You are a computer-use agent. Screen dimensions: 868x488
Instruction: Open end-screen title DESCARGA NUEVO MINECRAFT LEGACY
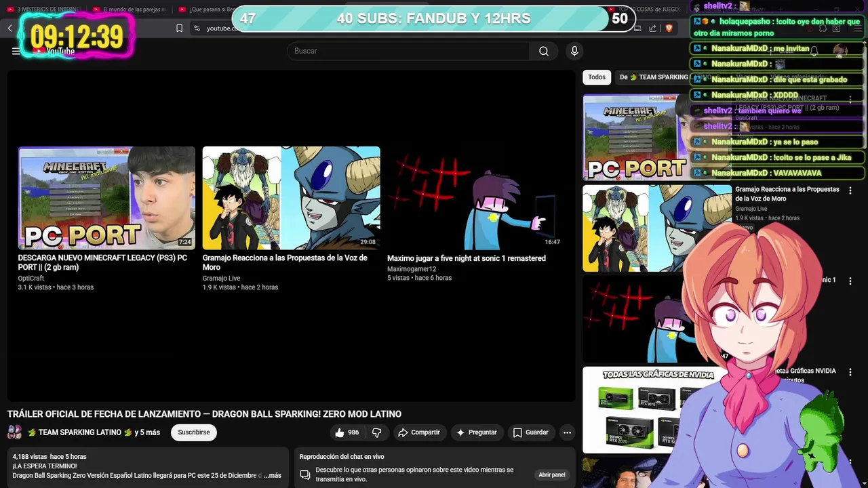click(x=102, y=262)
